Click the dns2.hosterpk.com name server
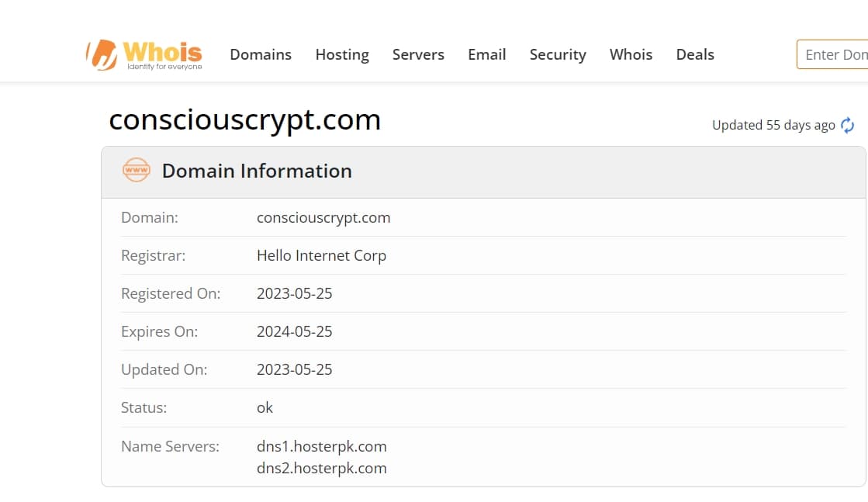Viewport: 868px width, 502px height. coord(322,468)
